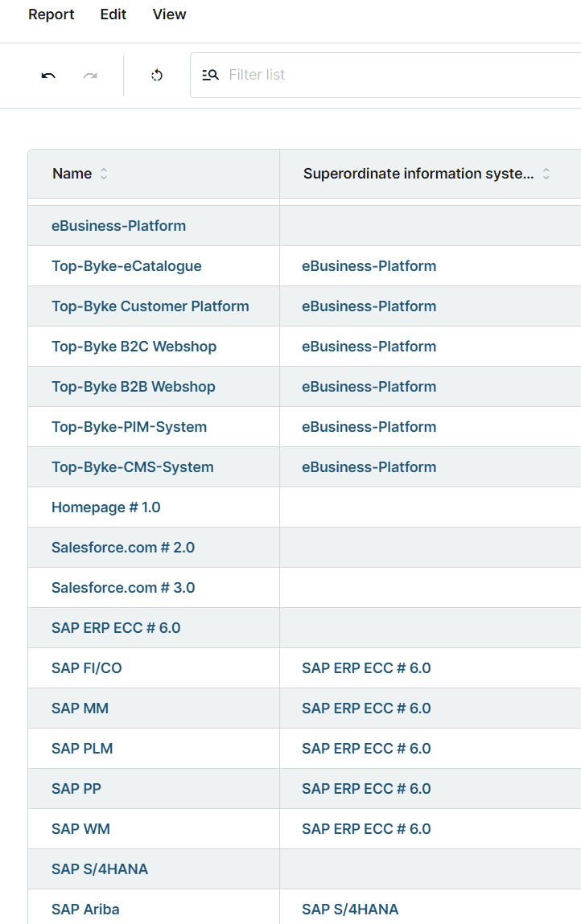The image size is (581, 924).
Task: Open eBusiness-Platform superordinate of Top-Byke-PIM-System
Action: pos(369,427)
